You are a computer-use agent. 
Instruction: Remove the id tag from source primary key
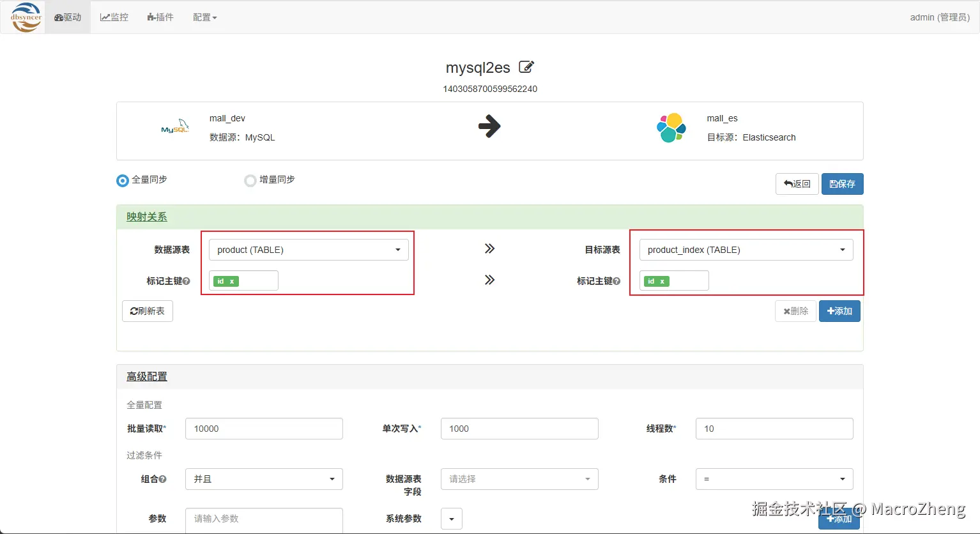232,281
